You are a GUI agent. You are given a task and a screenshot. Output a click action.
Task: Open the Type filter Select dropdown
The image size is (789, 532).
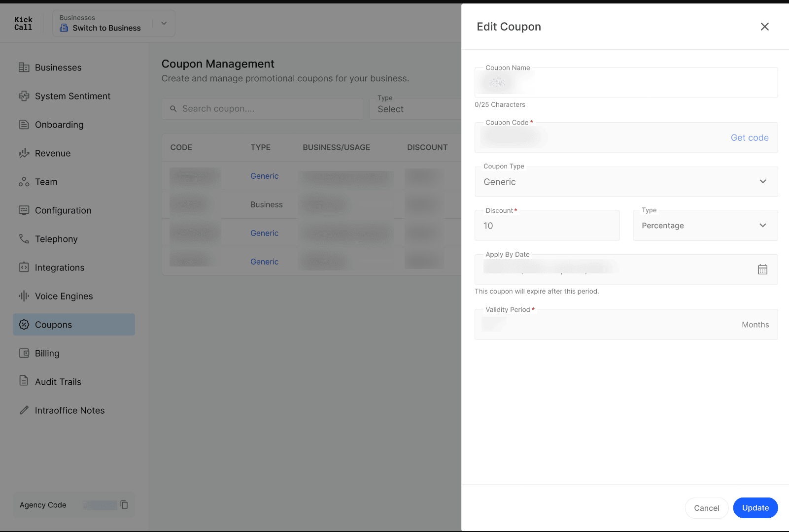click(x=415, y=109)
